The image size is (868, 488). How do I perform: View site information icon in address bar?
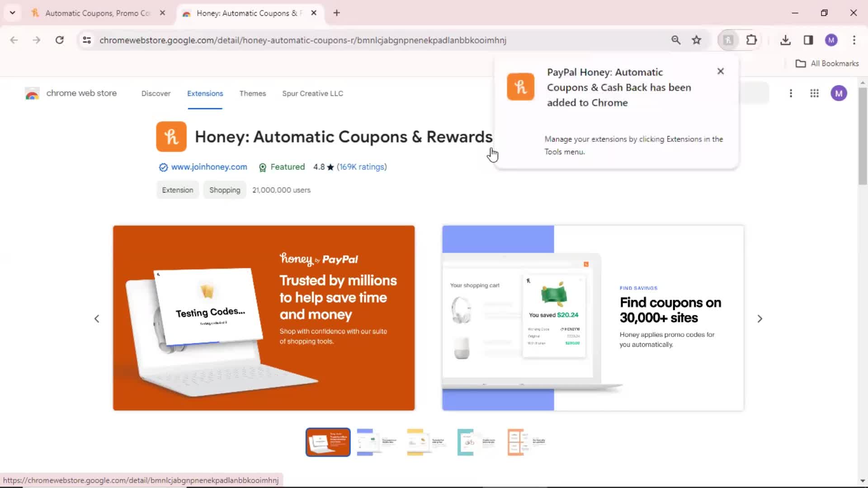coord(87,40)
